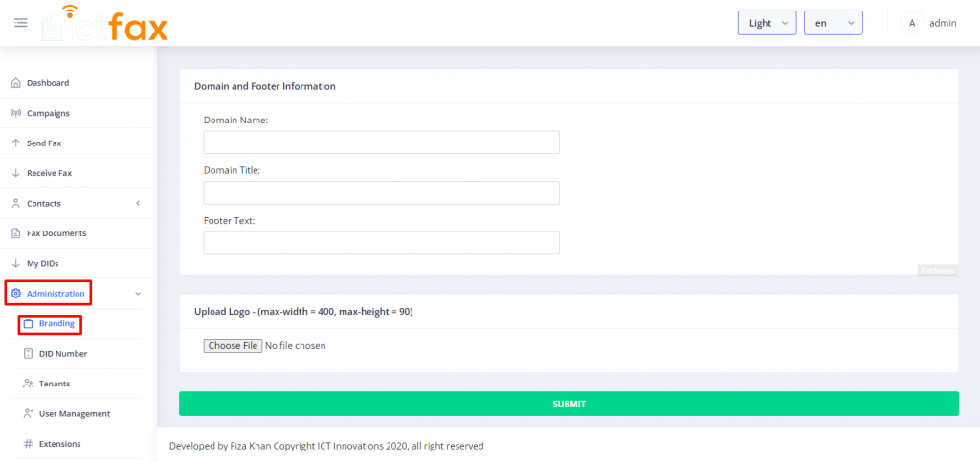Click the Administration gear icon

pyautogui.click(x=15, y=294)
